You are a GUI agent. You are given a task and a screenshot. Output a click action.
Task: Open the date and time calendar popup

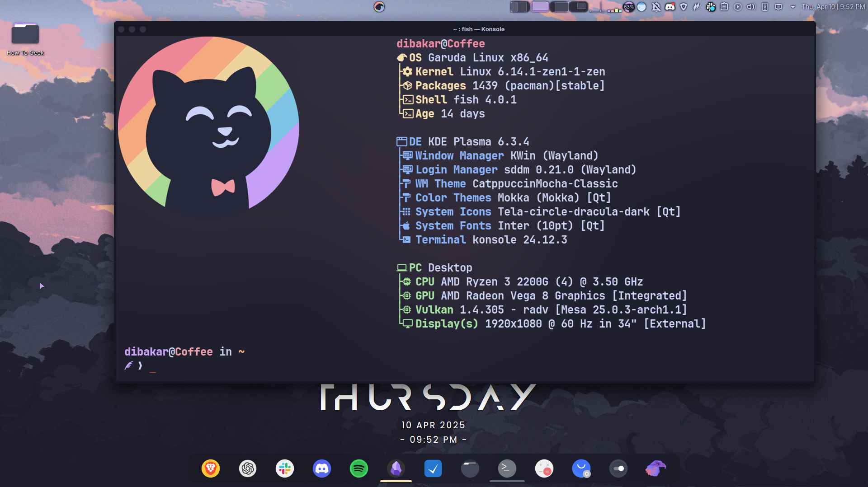[x=833, y=7]
